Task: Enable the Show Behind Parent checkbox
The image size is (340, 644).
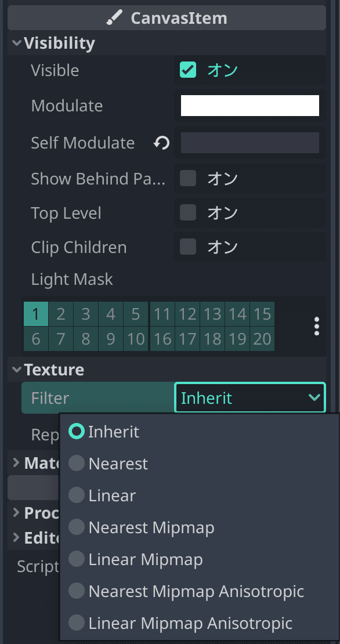Action: tap(188, 178)
